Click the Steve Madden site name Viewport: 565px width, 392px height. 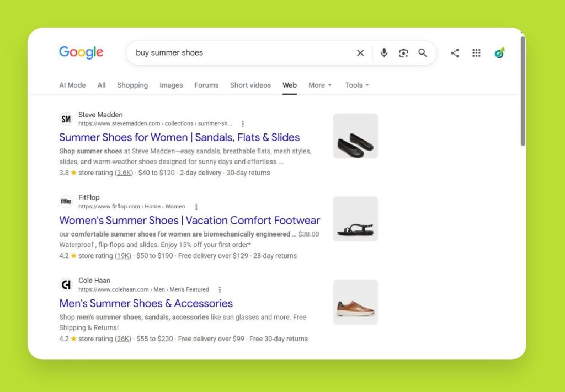100,115
